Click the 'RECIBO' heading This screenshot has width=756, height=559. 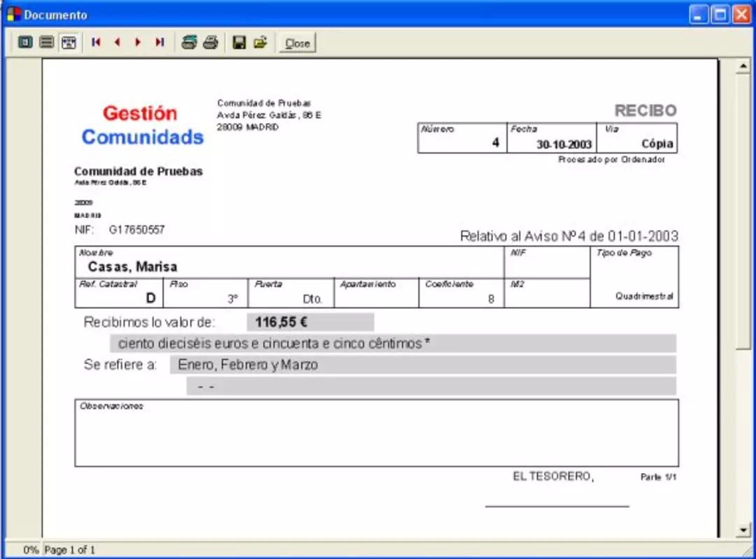(x=646, y=110)
